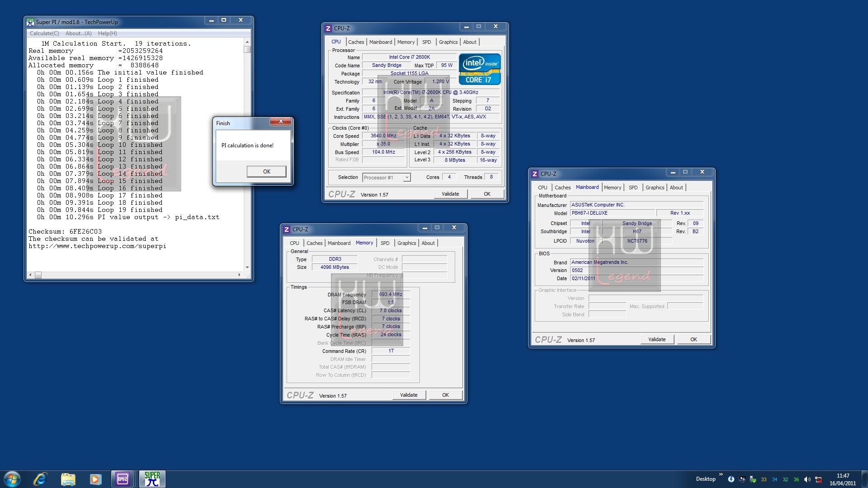Open Windows Media Player taskbar icon
The height and width of the screenshot is (488, 868).
(x=95, y=479)
